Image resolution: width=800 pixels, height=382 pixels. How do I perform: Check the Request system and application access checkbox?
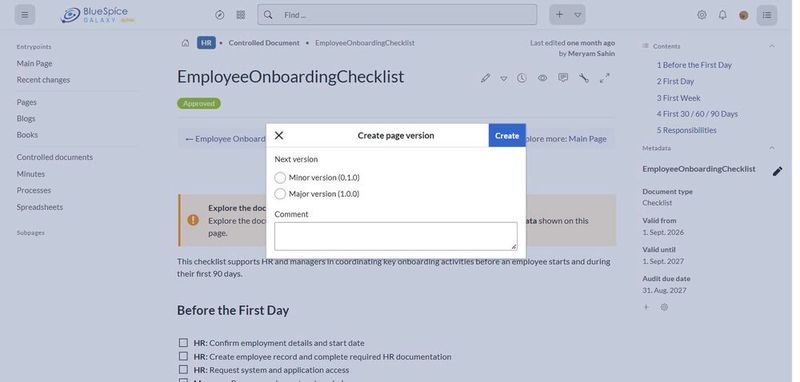183,369
